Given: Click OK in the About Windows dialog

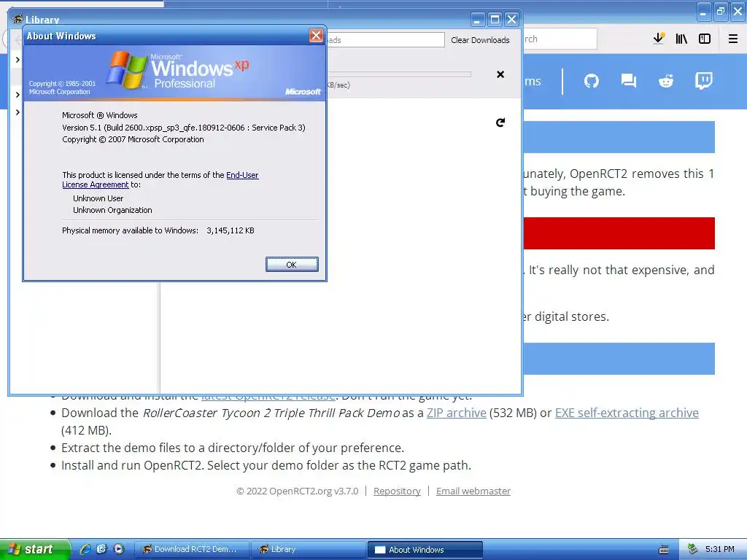Looking at the screenshot, I should [x=292, y=264].
